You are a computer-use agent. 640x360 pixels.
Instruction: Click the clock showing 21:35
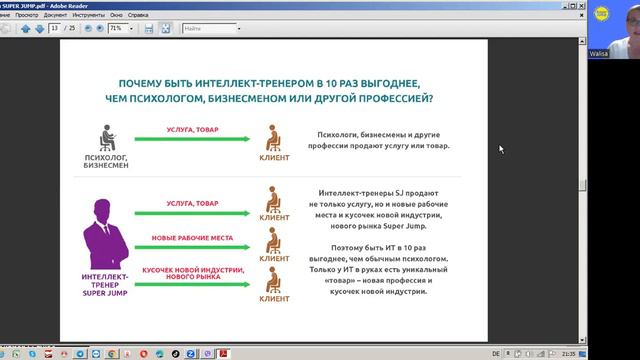(x=568, y=354)
